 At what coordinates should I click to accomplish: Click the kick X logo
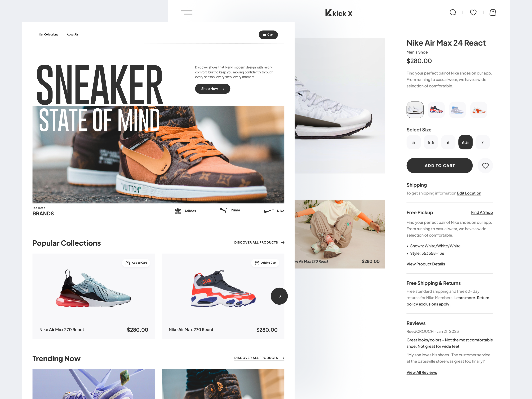tap(339, 13)
